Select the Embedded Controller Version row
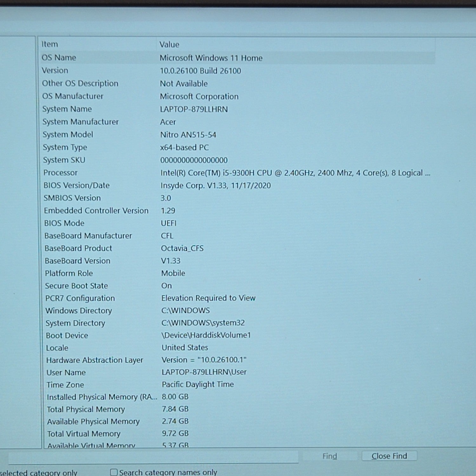Image resolution: width=476 pixels, height=476 pixels. (238, 211)
